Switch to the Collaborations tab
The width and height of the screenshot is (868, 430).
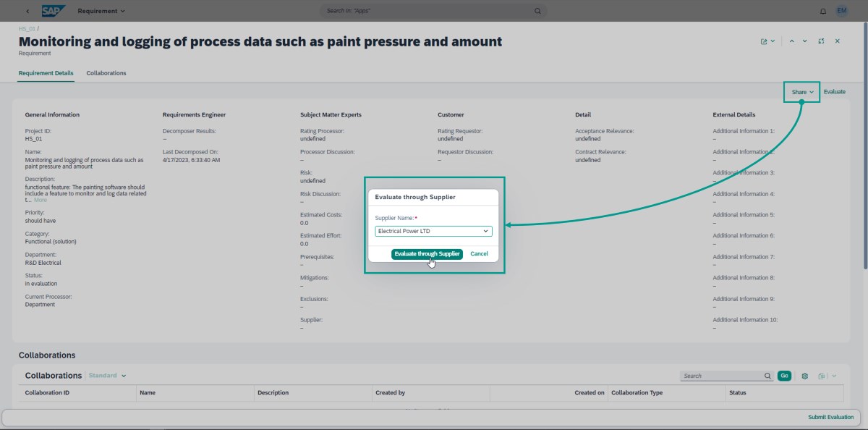click(106, 73)
